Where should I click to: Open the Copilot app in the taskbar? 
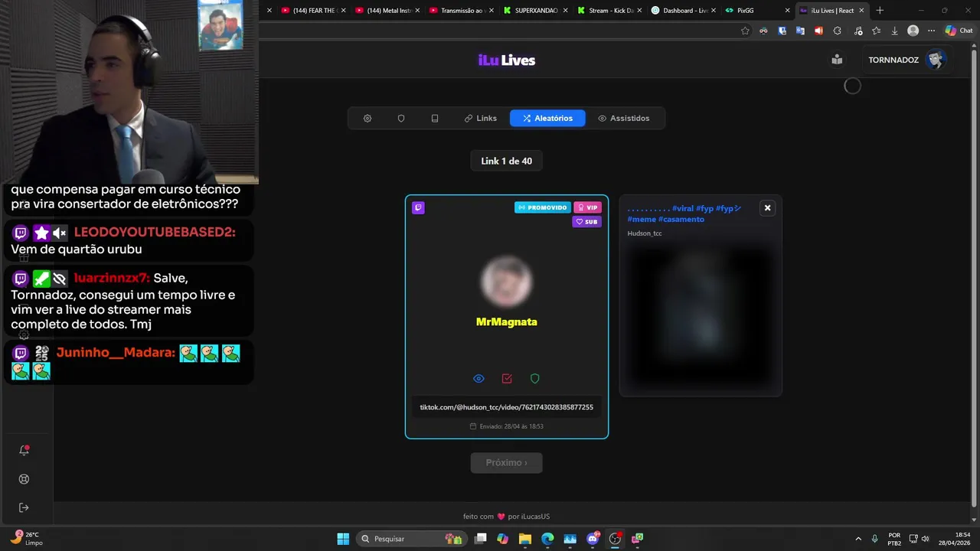point(502,539)
